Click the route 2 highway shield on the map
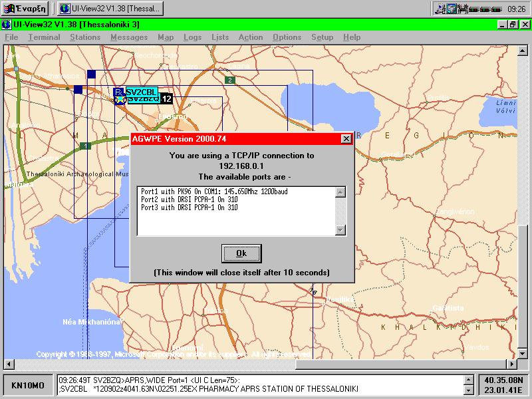Image resolution: width=532 pixels, height=399 pixels. (x=230, y=80)
